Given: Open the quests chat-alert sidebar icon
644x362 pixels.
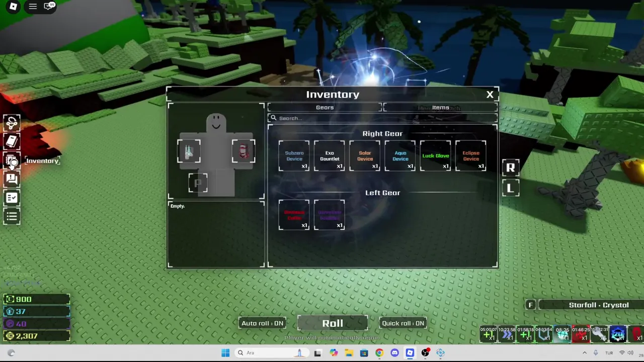Looking at the screenshot, I should pos(12,179).
